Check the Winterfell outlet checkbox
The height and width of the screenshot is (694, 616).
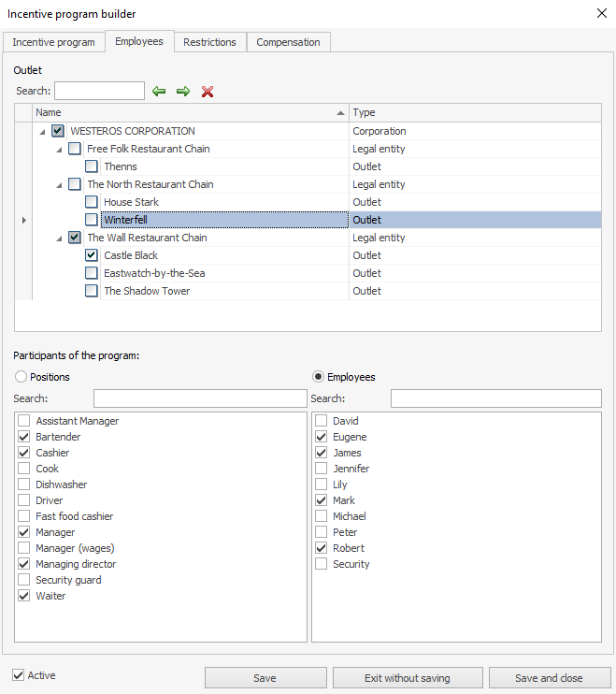(92, 220)
